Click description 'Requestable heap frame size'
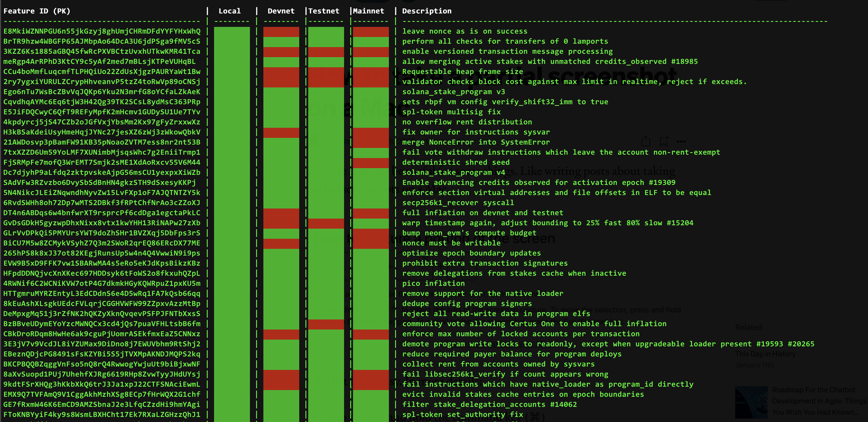Screen dimensions: 868x422 click(x=463, y=72)
